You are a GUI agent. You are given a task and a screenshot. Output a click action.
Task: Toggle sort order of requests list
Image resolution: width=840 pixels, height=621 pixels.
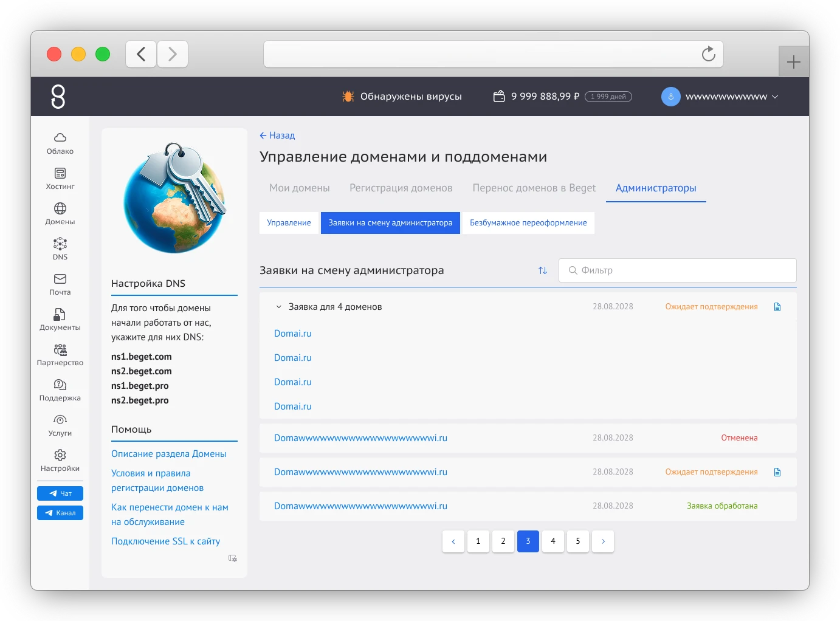(x=543, y=270)
